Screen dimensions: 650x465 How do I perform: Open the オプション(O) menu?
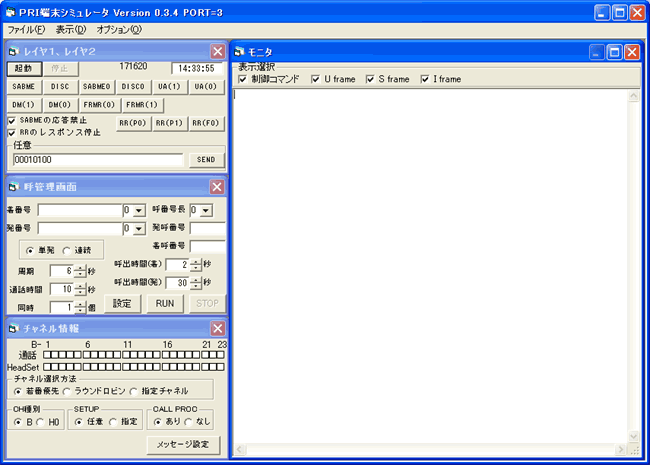coord(119,30)
